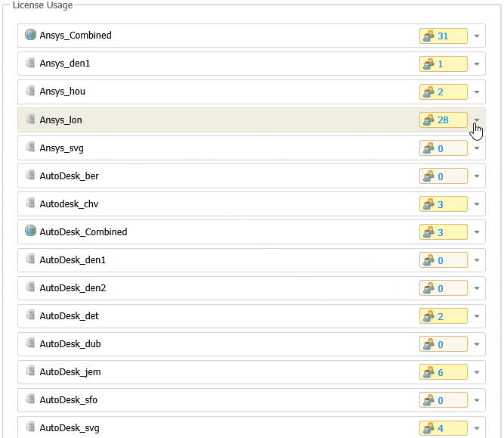The image size is (504, 438).
Task: Open the 3 users badge for Autodesk_chv
Action: coord(444,204)
